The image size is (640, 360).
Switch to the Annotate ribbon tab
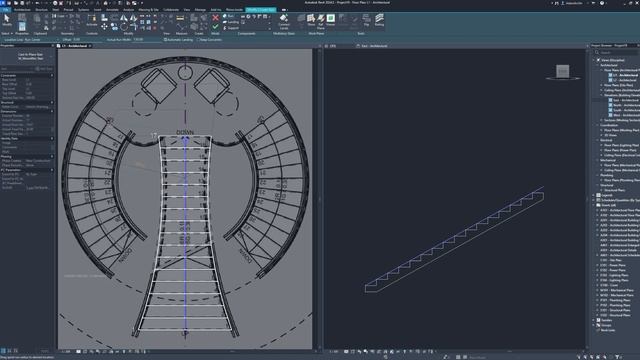click(112, 9)
